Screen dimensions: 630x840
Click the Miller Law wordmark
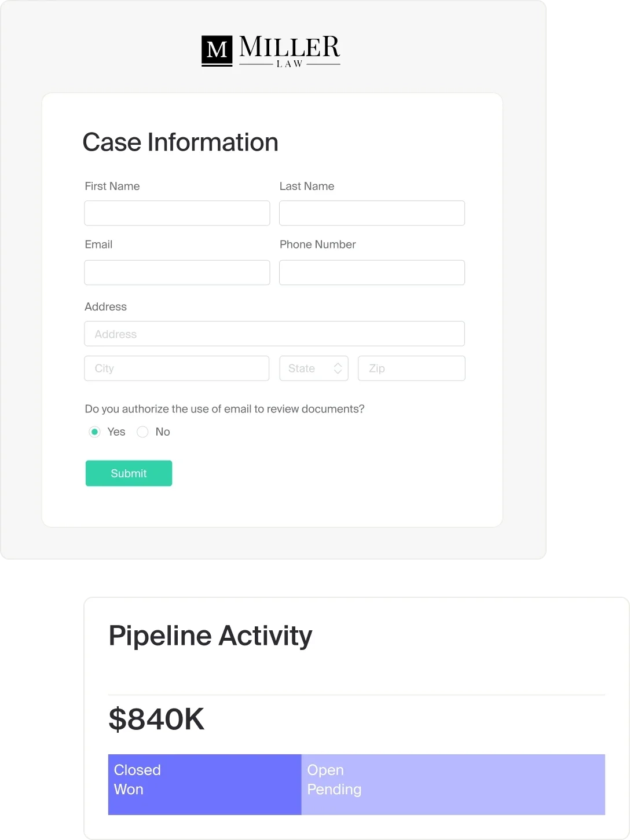click(290, 51)
